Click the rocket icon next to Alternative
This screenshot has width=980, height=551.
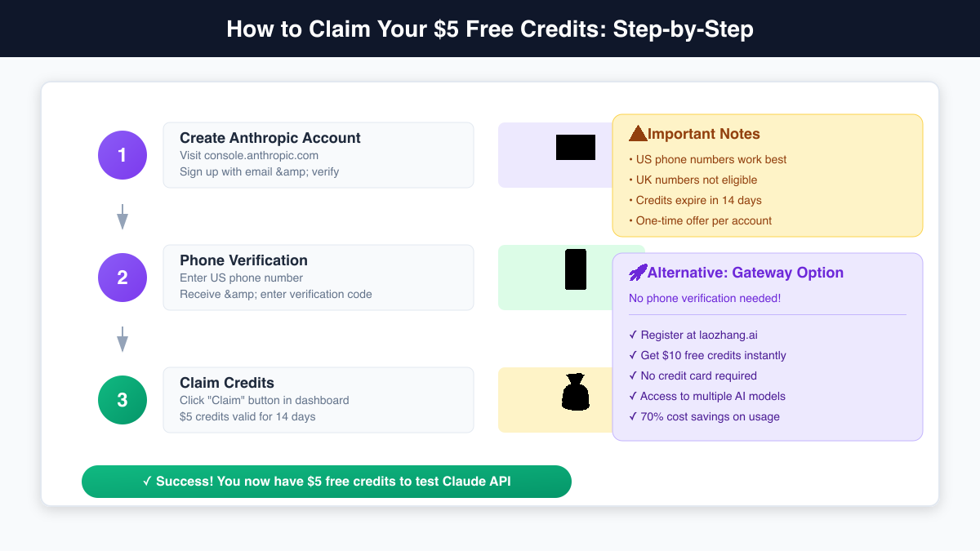[x=638, y=273]
